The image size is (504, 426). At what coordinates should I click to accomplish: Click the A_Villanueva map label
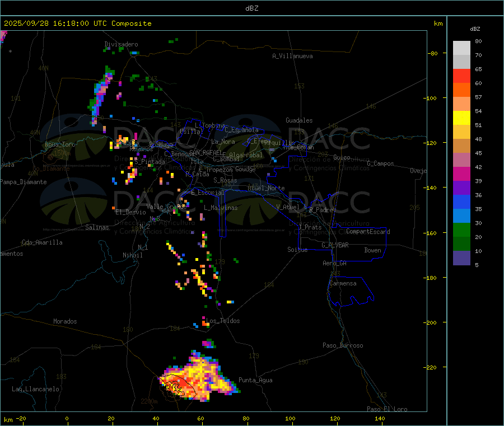pyautogui.click(x=292, y=56)
